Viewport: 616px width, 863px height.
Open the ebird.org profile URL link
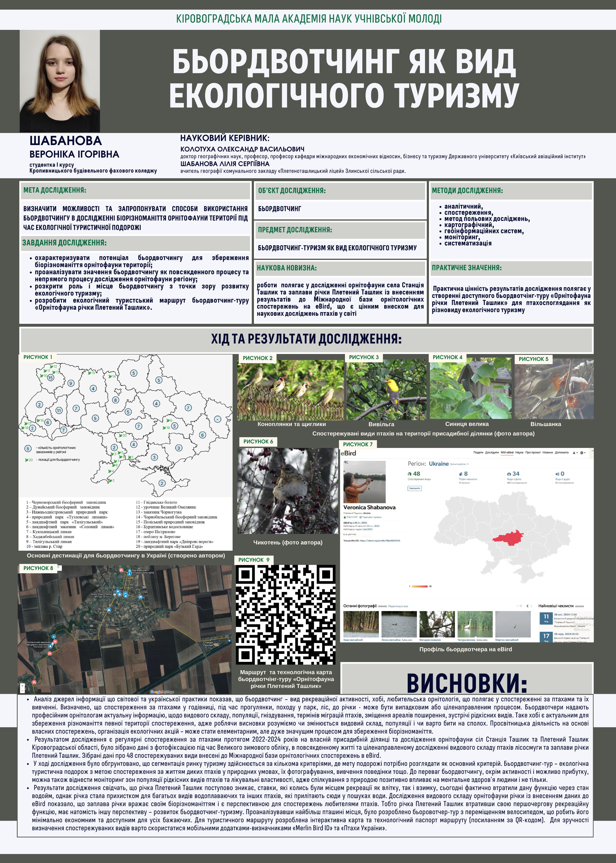click(380, 541)
